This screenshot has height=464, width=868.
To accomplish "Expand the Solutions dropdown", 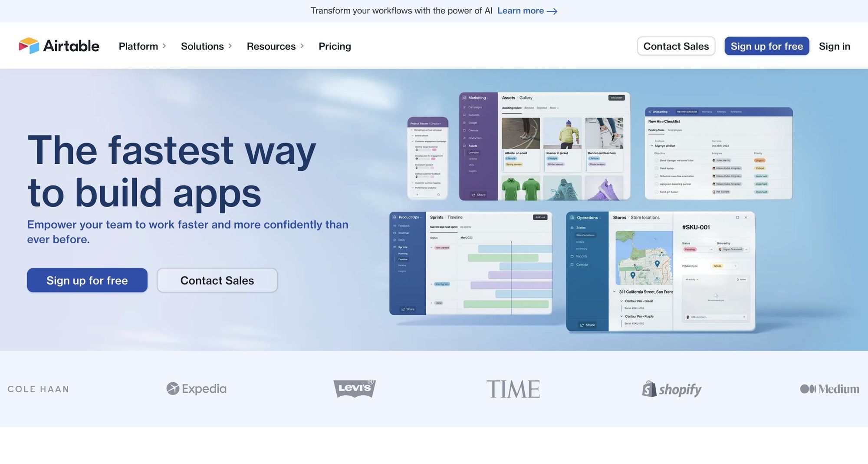I will (206, 46).
